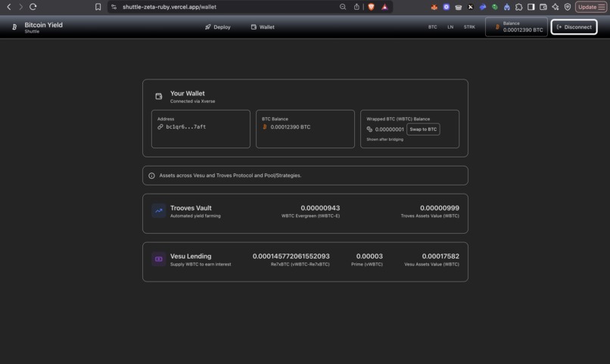Reload the wallet page
Screen dimensions: 610x364
click(33, 7)
